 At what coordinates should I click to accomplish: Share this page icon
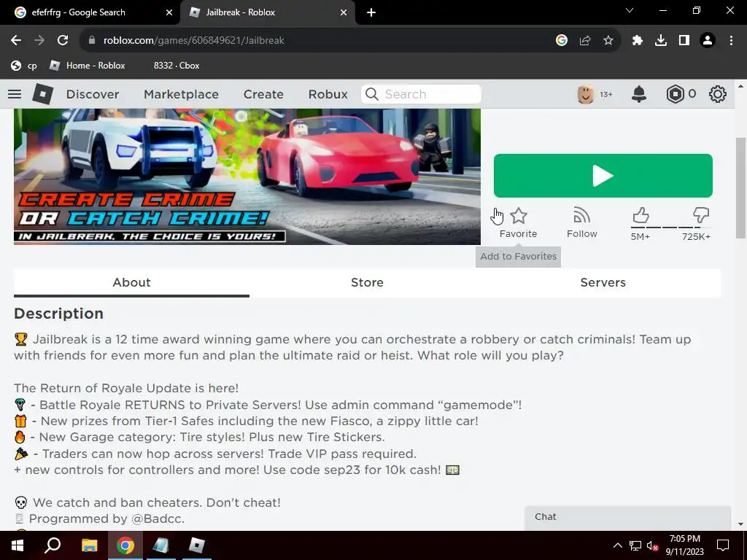[585, 41]
